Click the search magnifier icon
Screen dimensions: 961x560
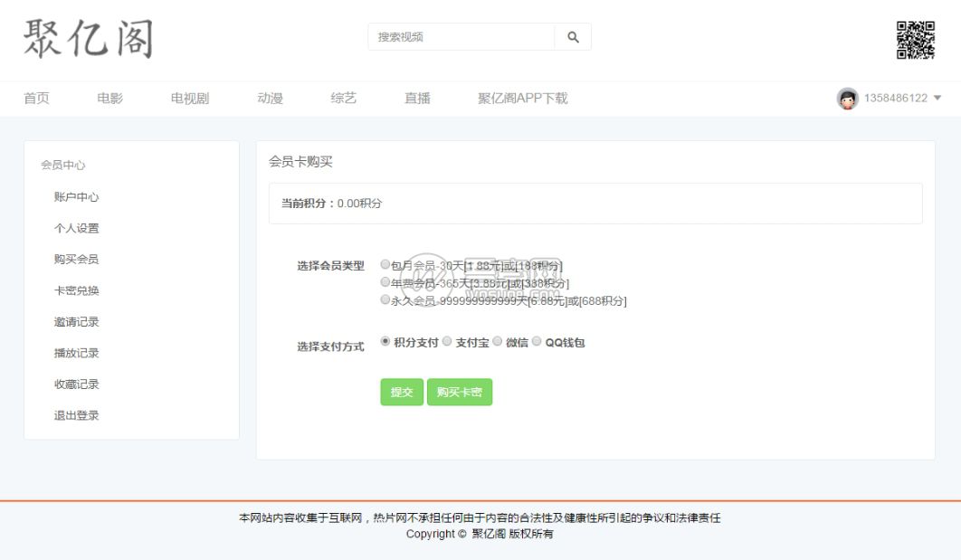[574, 37]
